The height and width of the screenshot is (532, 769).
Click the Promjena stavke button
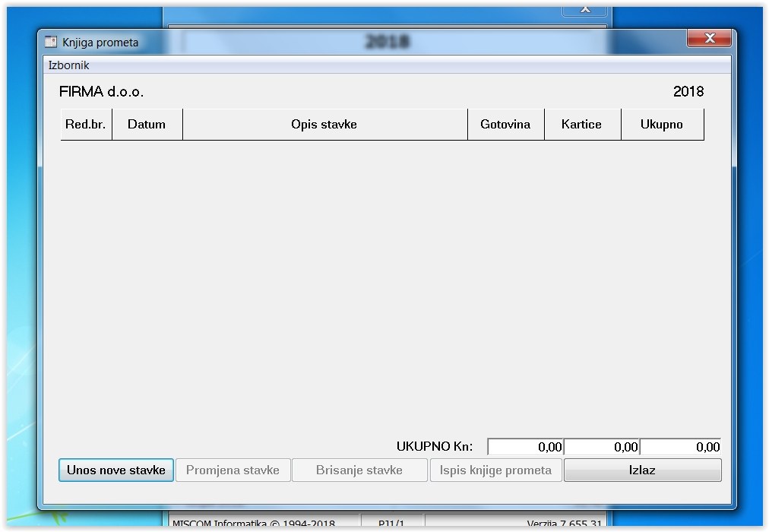point(233,470)
